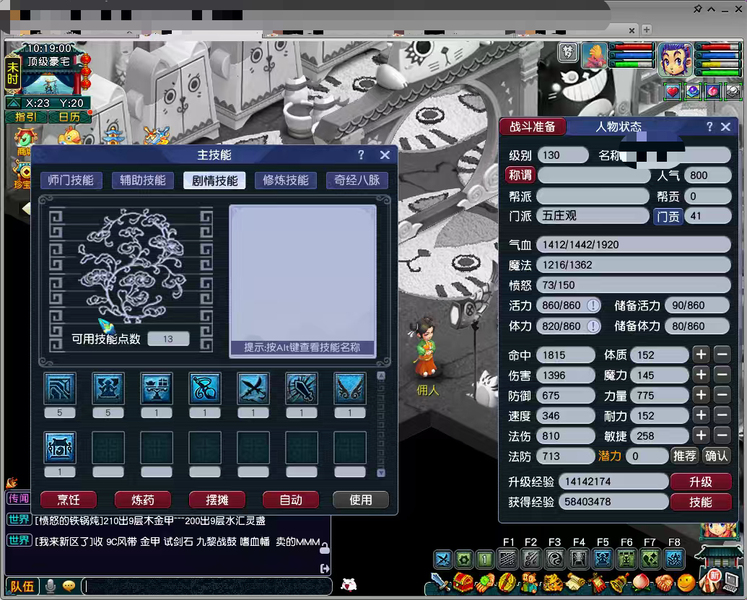This screenshot has height=600, width=747.
Task: Click the peach icon in bottom toolbar
Action: click(x=641, y=582)
